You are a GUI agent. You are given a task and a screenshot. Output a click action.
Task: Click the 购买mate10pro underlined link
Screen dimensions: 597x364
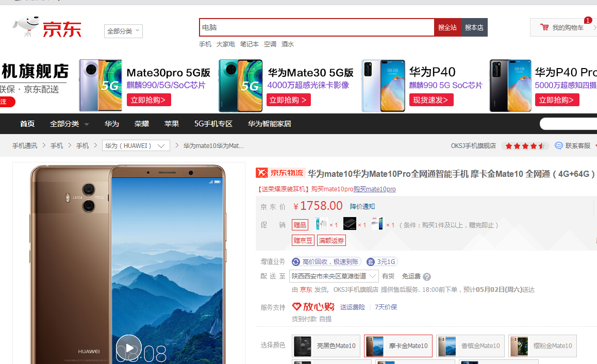(375, 189)
